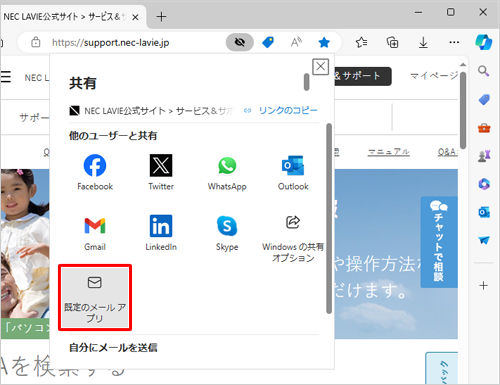Click リンクのコピー link
Screen dimensions: 500x385
(281, 110)
